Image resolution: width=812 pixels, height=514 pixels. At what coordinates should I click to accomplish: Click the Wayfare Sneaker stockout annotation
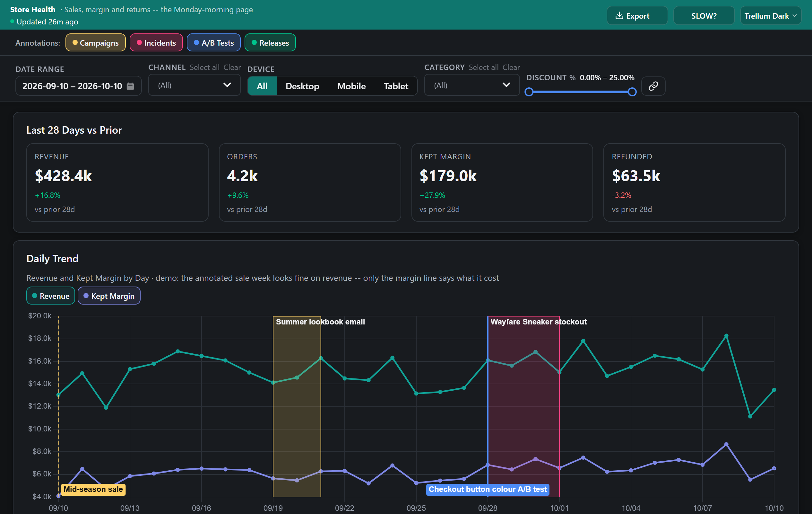(x=538, y=322)
